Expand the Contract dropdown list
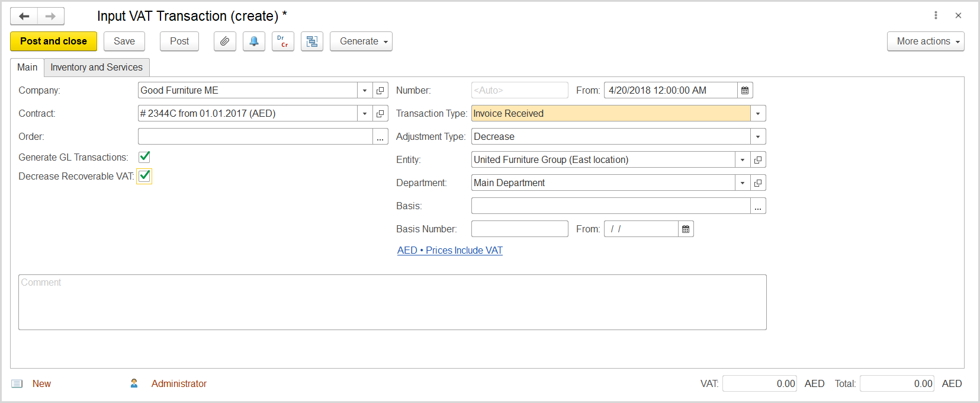This screenshot has width=980, height=403. point(365,113)
